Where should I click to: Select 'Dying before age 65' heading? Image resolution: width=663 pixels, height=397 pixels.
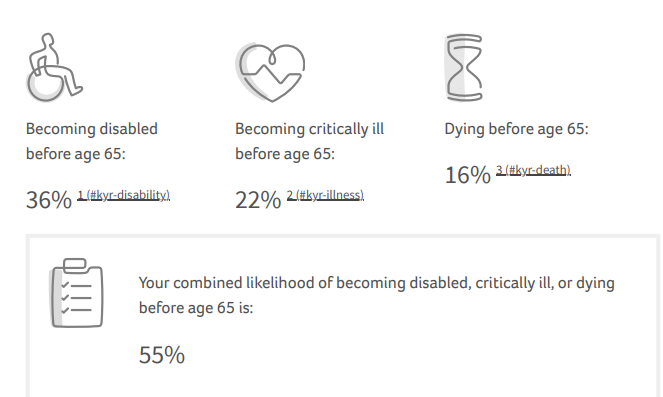pos(516,129)
